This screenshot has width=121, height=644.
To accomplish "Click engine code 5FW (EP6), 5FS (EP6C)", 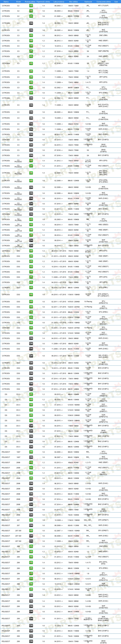I will 103,181.
